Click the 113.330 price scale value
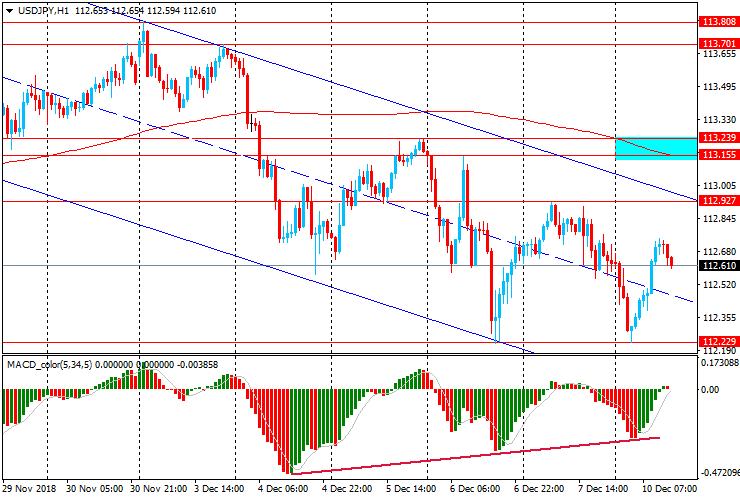The height and width of the screenshot is (500, 740). 719,120
